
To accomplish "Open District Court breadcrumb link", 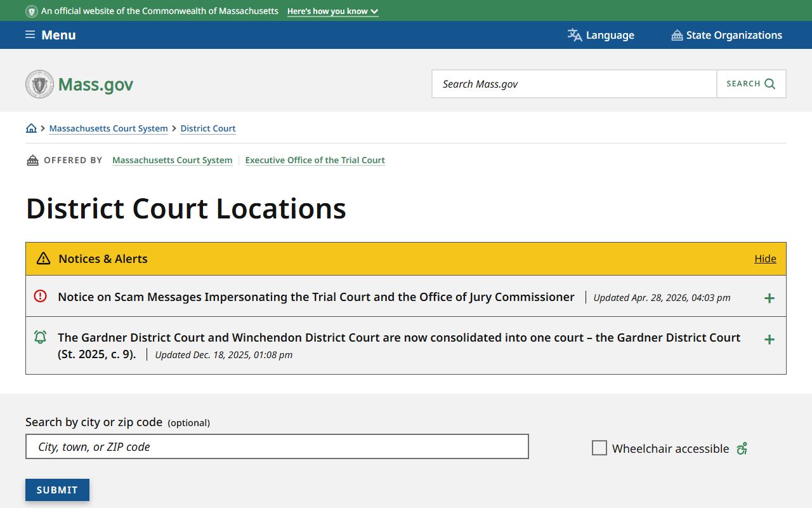I will (208, 128).
